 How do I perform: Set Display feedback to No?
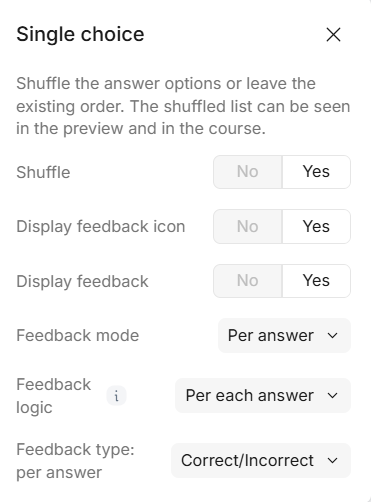tap(248, 281)
